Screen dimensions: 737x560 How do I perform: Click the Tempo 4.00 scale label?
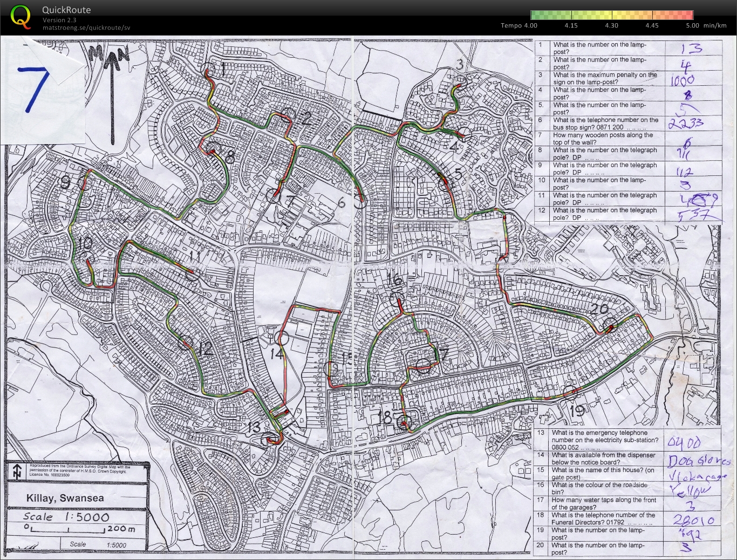coord(519,25)
